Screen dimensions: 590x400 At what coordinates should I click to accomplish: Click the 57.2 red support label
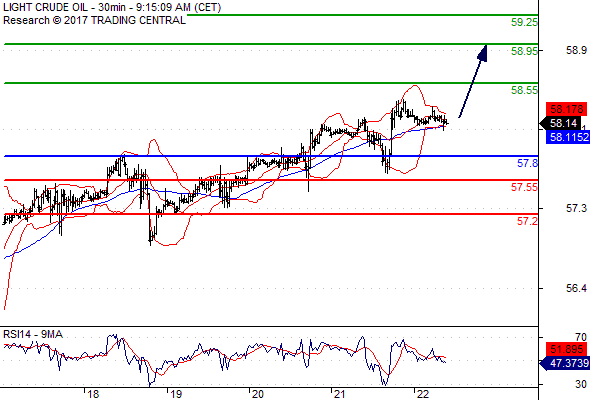click(x=527, y=221)
